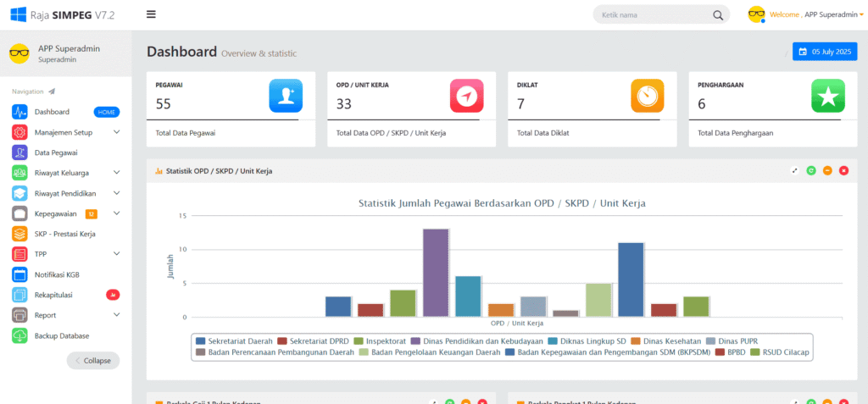Click the Pegawai blue user card icon
This screenshot has width=868, height=404.
(x=285, y=96)
